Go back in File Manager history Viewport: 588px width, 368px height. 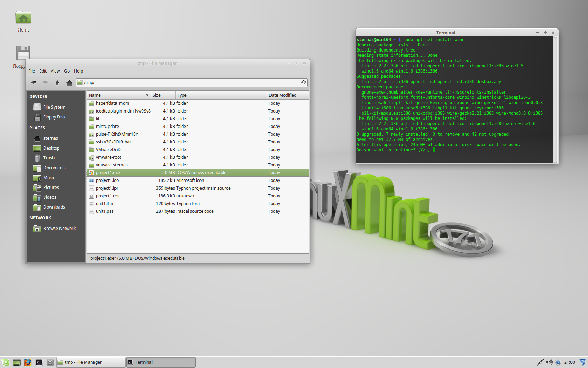[34, 82]
